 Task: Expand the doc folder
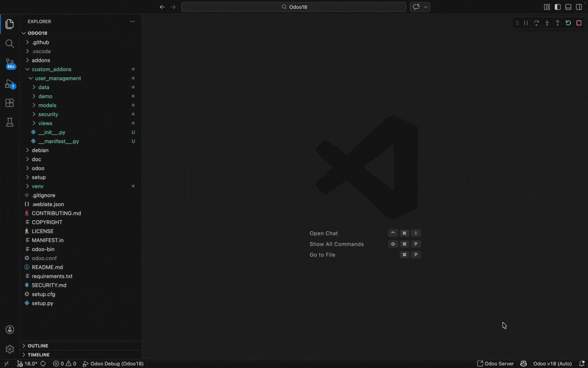click(81, 159)
